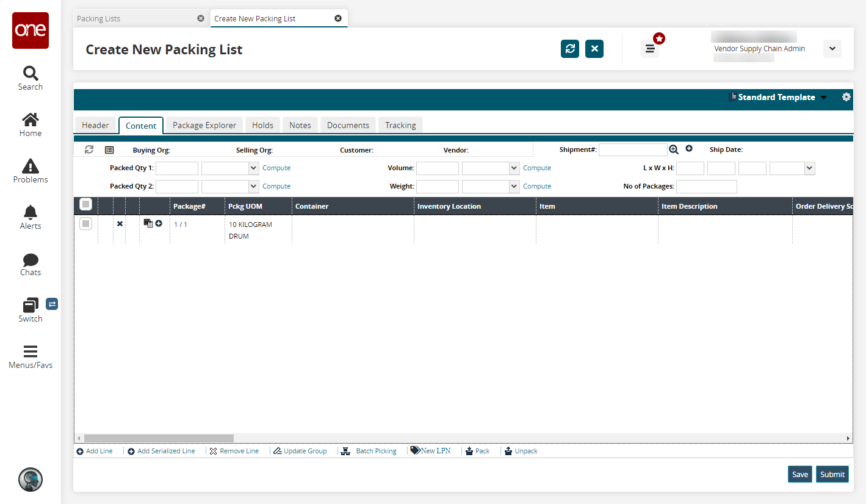The image size is (866, 504).
Task: Switch to the Package Explorer tab
Action: tap(204, 125)
